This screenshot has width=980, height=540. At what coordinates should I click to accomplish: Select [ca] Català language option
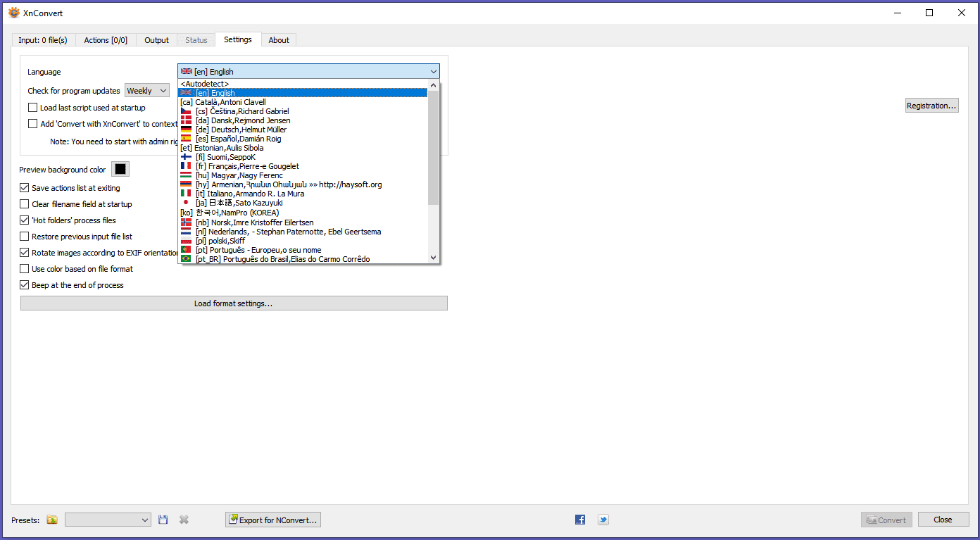click(x=303, y=102)
